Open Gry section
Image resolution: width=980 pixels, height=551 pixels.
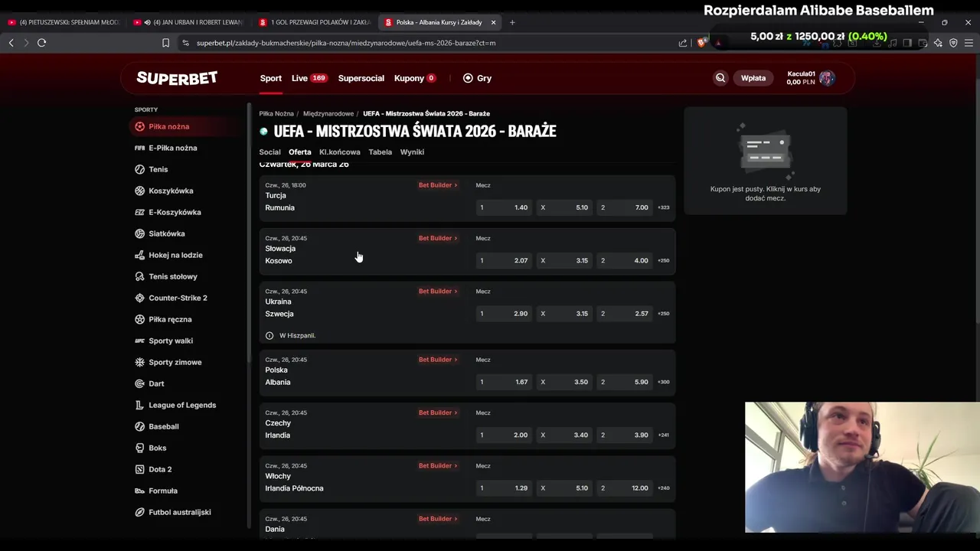tap(477, 78)
